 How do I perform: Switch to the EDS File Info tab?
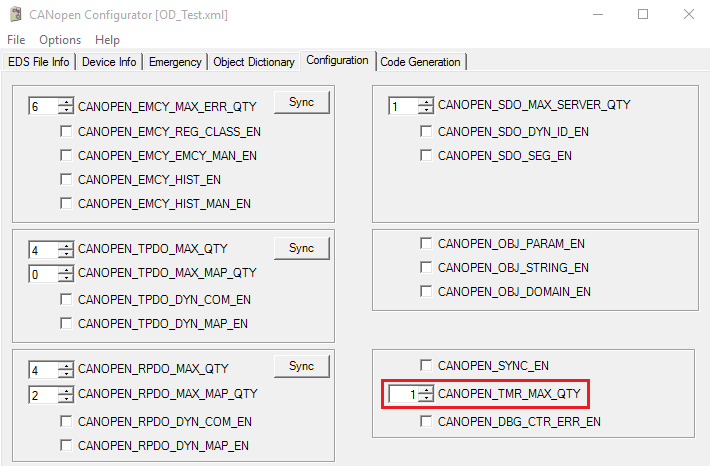[x=38, y=62]
